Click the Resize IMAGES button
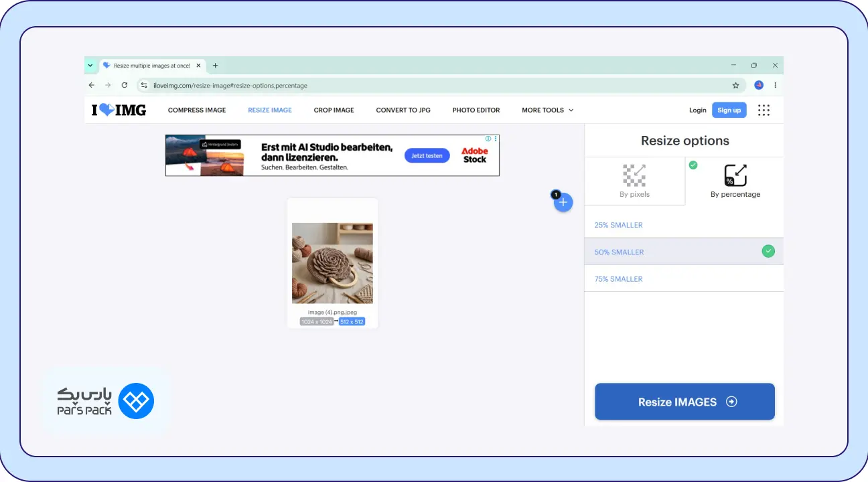 [x=684, y=402]
